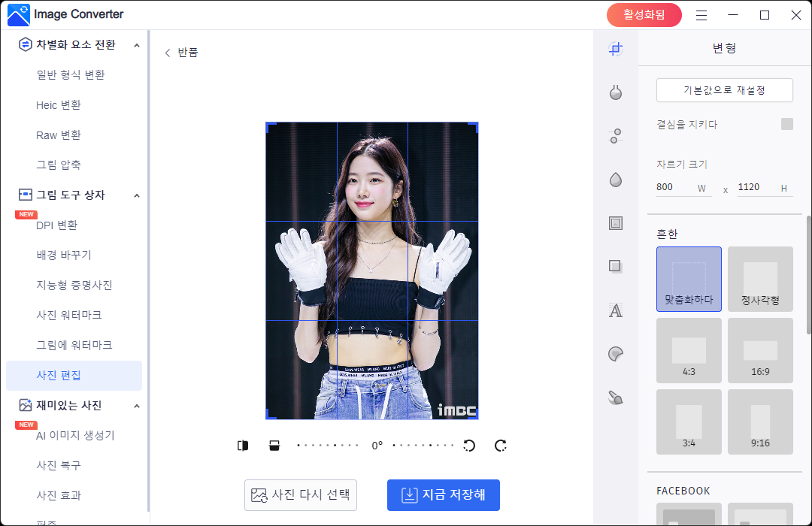Click the 차별화 요소 전환 section icon

(x=25, y=44)
